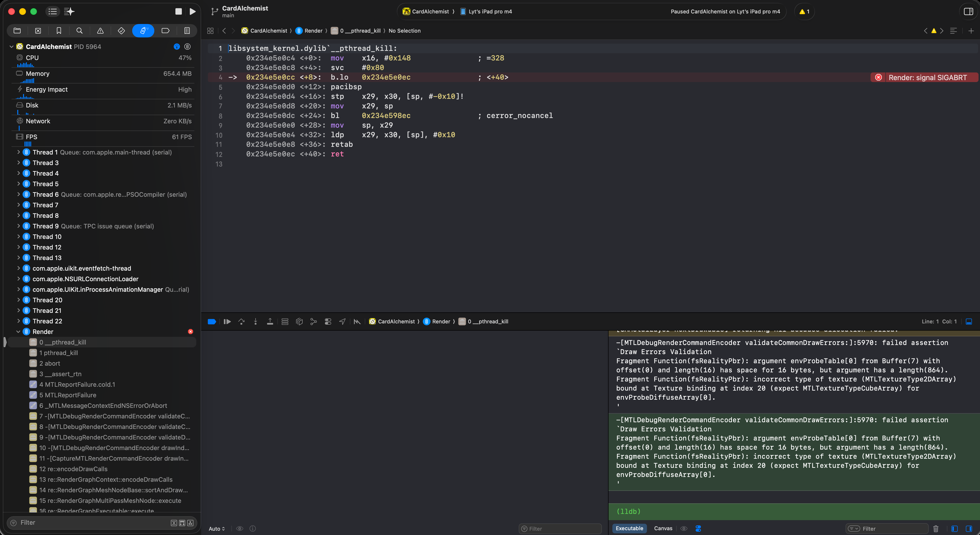Collapse the Render thread
This screenshot has height=535, width=980.
coord(18,332)
